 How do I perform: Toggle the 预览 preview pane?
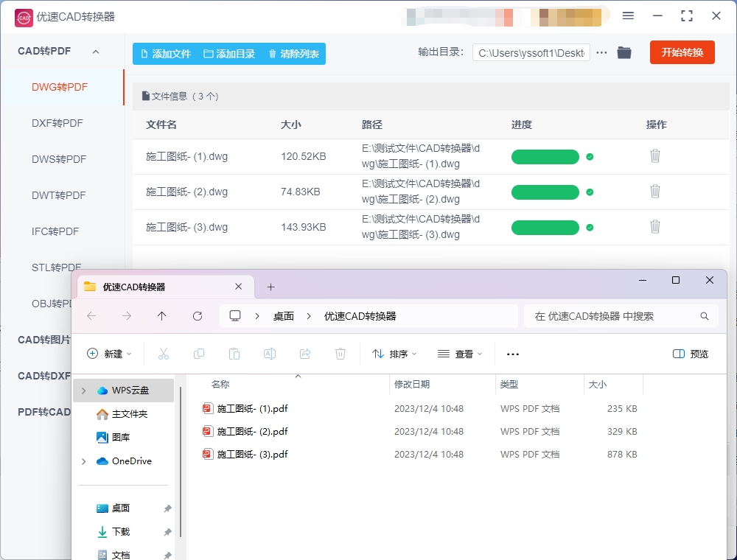pos(691,354)
